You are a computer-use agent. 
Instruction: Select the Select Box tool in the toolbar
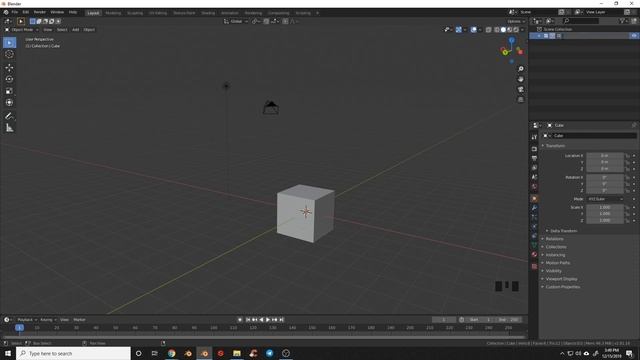[x=9, y=42]
